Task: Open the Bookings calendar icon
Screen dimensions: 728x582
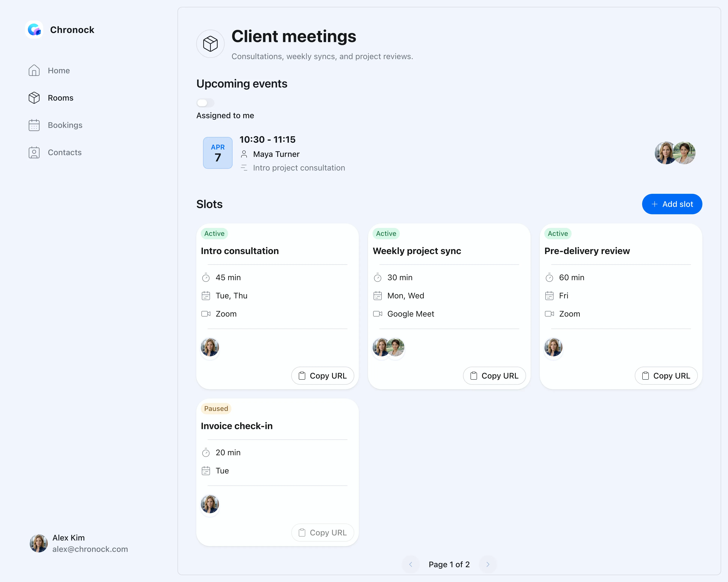Action: tap(34, 125)
